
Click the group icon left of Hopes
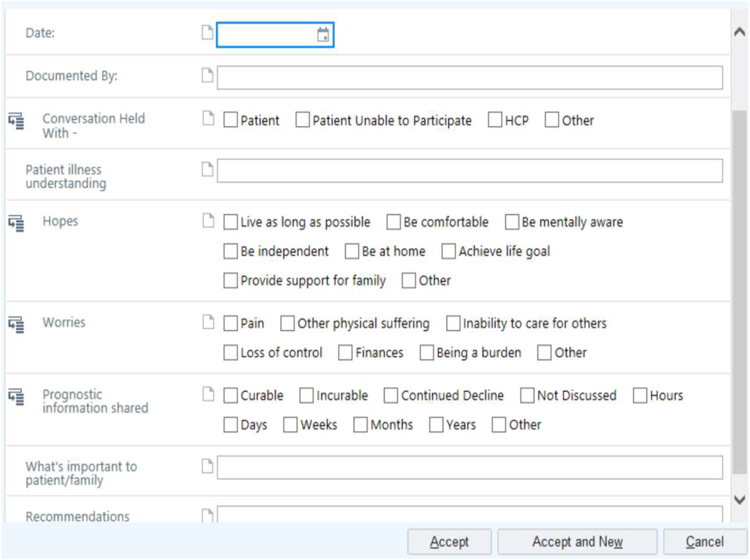click(x=16, y=223)
